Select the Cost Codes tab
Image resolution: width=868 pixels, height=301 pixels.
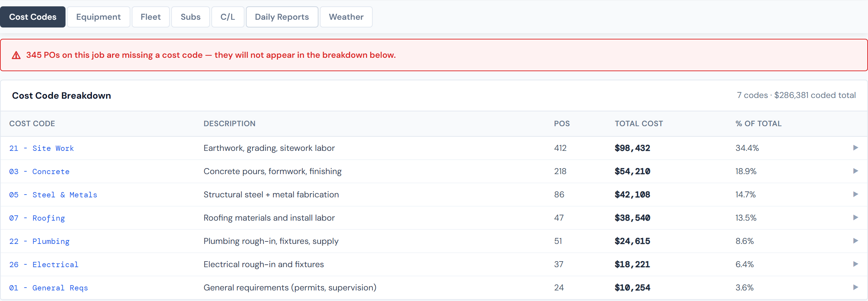tap(33, 17)
